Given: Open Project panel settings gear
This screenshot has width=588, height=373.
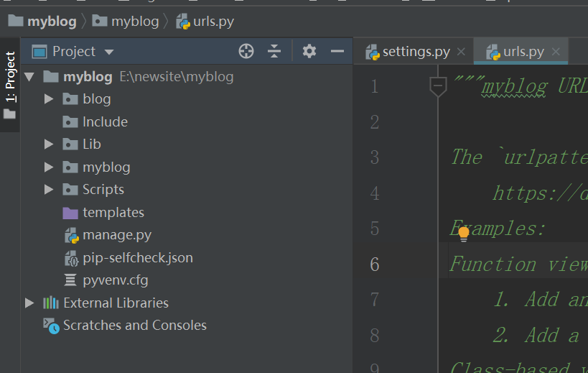Looking at the screenshot, I should 309,51.
